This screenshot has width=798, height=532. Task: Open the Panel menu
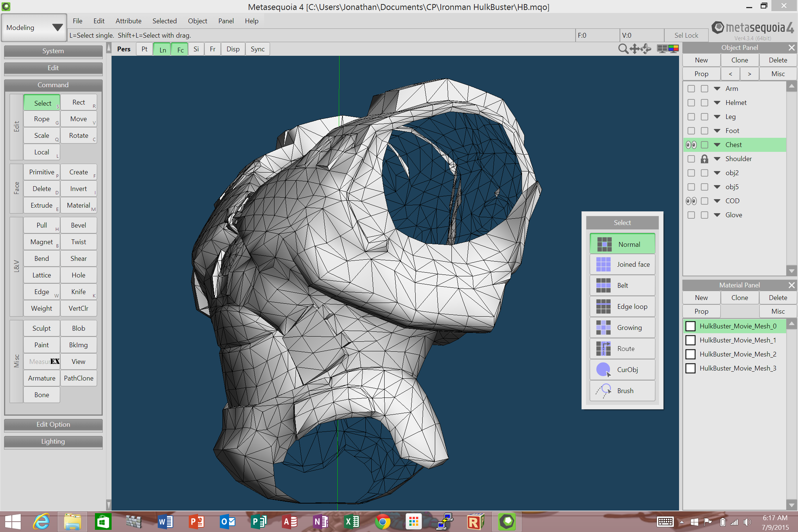pyautogui.click(x=226, y=21)
